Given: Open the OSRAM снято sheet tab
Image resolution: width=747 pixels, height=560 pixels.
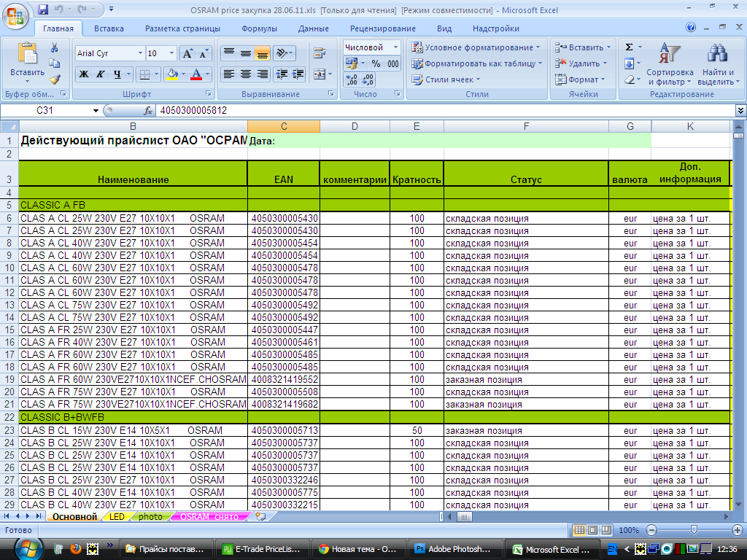Looking at the screenshot, I should [209, 517].
